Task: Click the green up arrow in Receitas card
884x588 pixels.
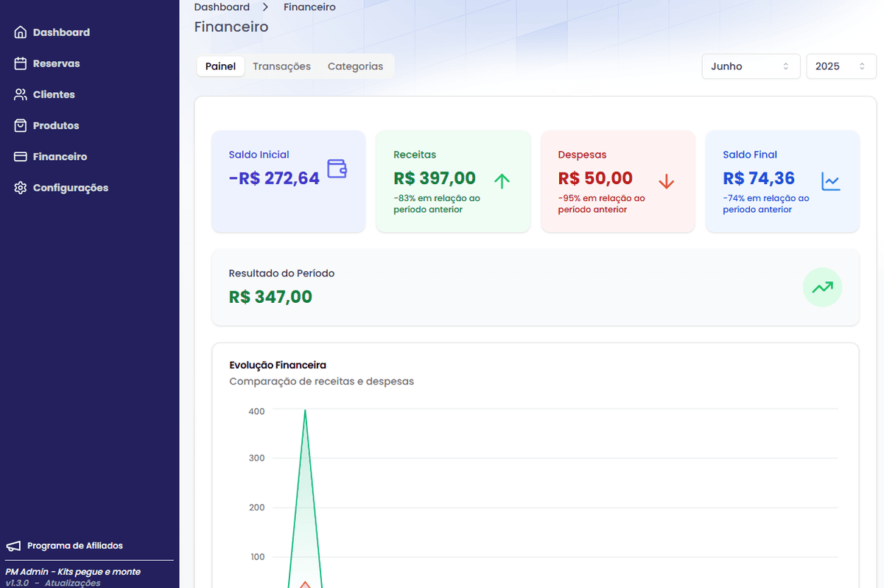Action: (502, 181)
